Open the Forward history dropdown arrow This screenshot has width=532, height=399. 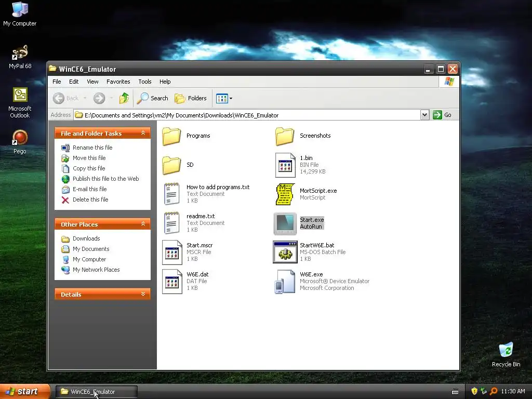click(x=111, y=98)
